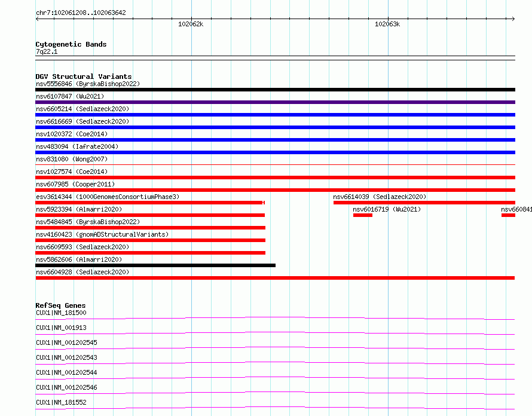The width and height of the screenshot is (532, 416).
Task: Click the CUX1|NM_181500 transcript label
Action: (61, 313)
